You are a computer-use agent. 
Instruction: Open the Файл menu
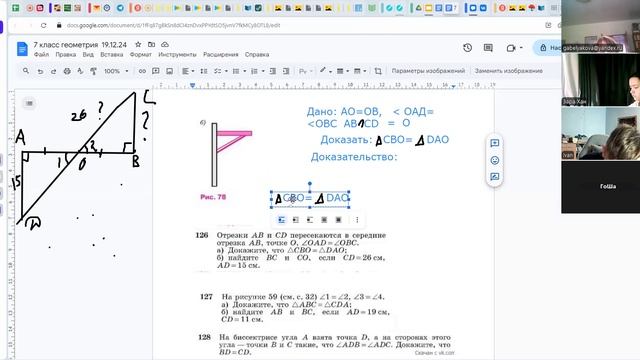tap(41, 54)
